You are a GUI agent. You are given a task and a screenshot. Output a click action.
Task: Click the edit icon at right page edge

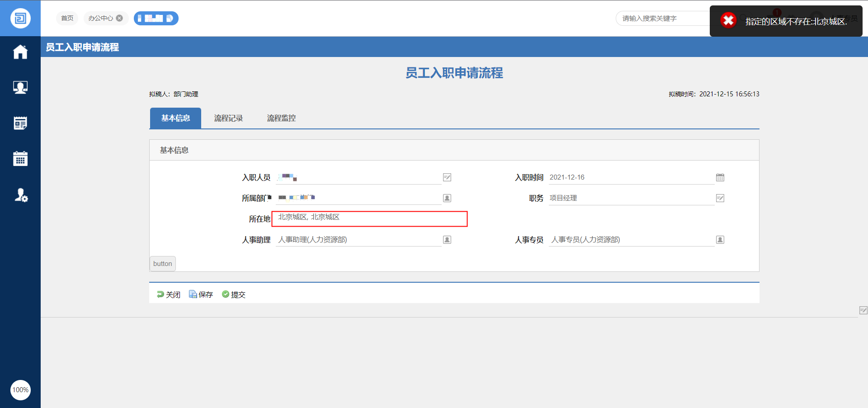tap(863, 310)
